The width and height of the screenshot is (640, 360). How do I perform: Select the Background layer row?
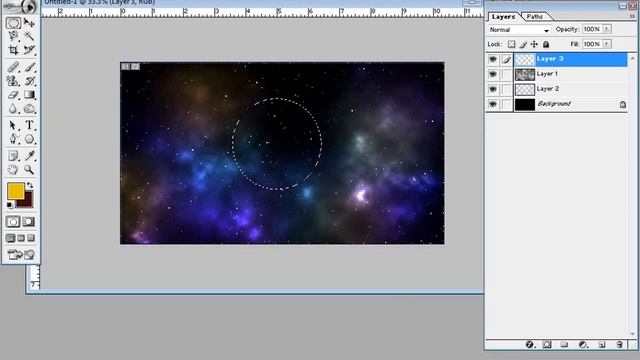570,104
